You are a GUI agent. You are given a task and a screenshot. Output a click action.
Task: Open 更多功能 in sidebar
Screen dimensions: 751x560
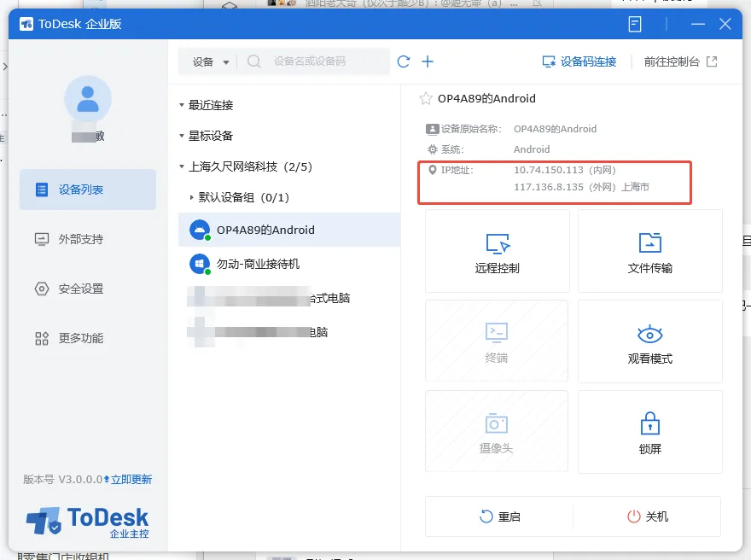(x=88, y=338)
